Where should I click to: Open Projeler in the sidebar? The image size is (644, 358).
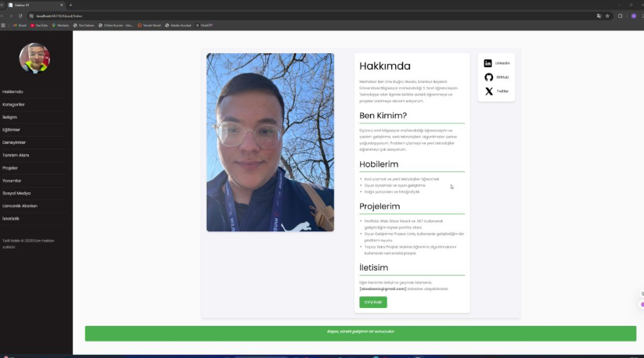tap(10, 168)
